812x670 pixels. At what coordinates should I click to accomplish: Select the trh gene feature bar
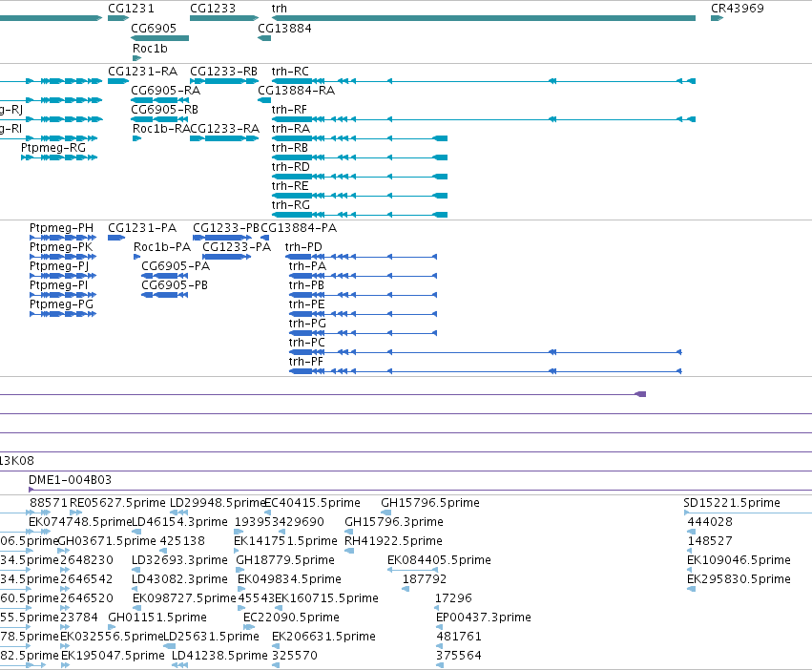(x=484, y=18)
